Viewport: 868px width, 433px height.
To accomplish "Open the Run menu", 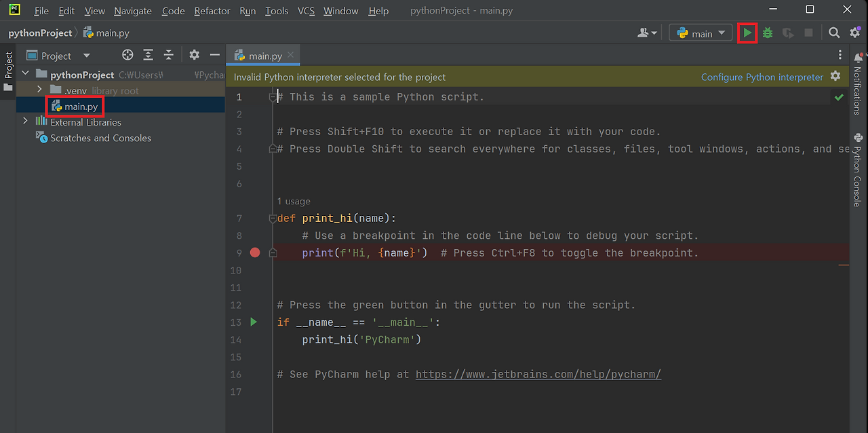I will [247, 11].
